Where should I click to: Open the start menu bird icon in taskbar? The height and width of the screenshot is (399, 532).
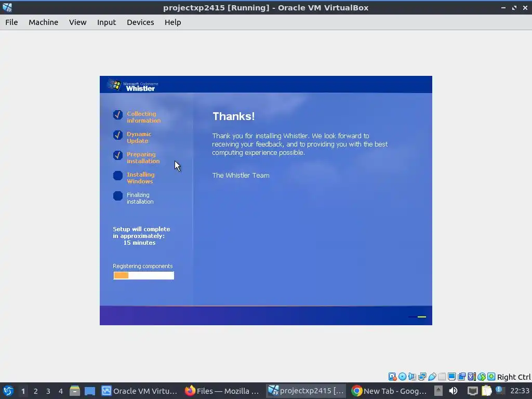pyautogui.click(x=8, y=391)
